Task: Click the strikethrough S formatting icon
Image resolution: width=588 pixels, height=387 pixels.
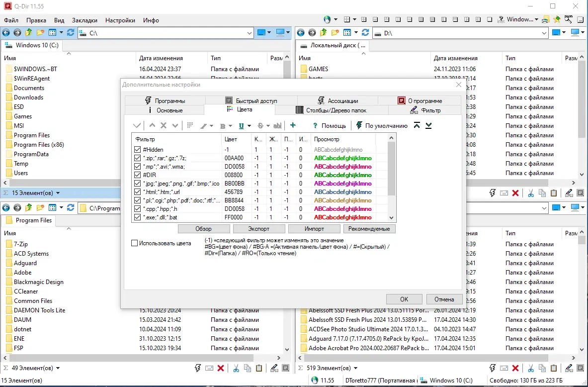Action: coord(260,126)
